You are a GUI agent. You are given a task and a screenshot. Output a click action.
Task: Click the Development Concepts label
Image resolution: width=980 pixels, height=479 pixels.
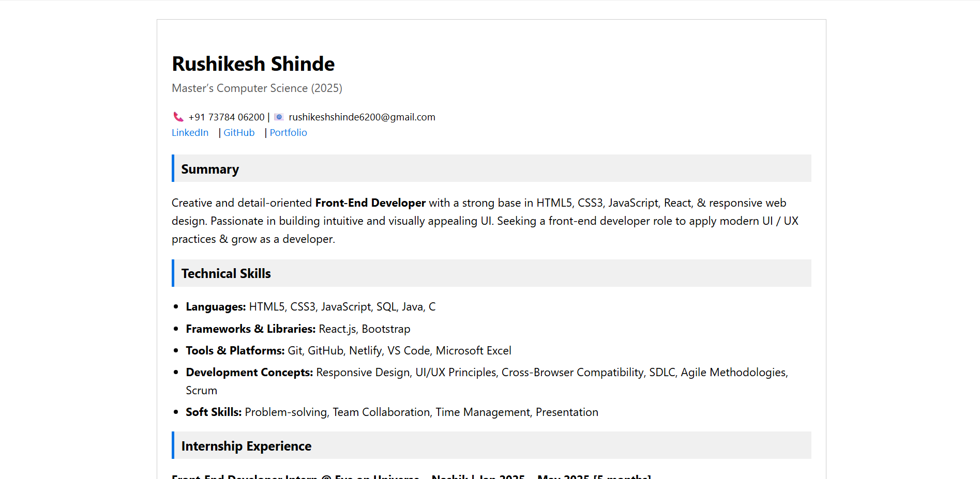[249, 373]
